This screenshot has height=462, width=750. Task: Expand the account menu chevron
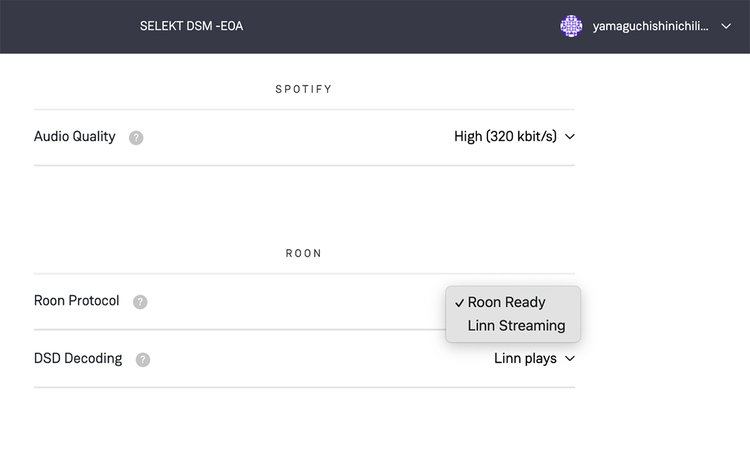726,27
